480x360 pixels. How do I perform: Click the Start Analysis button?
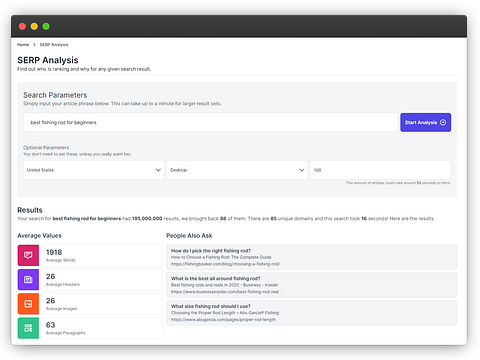[x=426, y=122]
